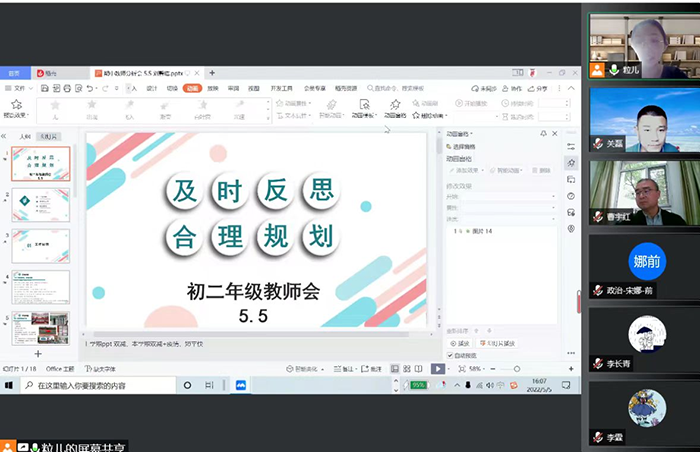Open Animation Properties dropdown
Screen dimensions: 700x452
point(294,103)
